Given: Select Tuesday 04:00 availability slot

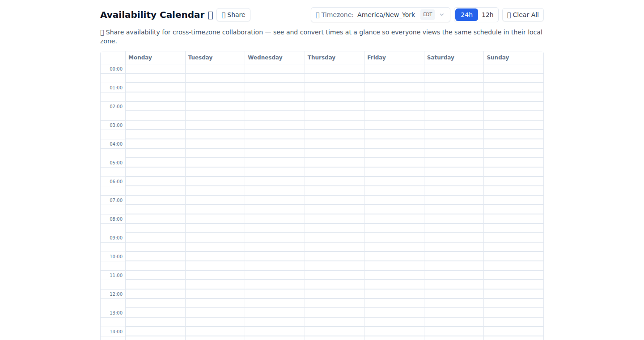Looking at the screenshot, I should click(215, 144).
